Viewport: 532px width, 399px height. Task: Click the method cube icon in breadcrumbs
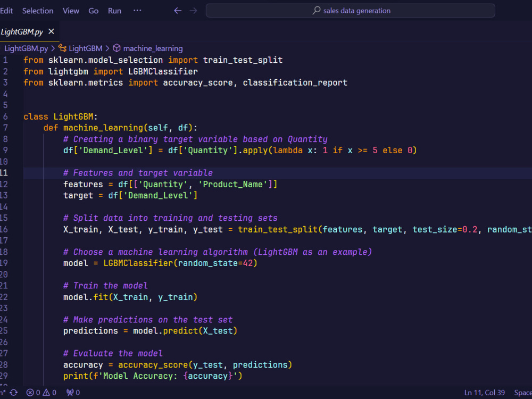[x=117, y=48]
